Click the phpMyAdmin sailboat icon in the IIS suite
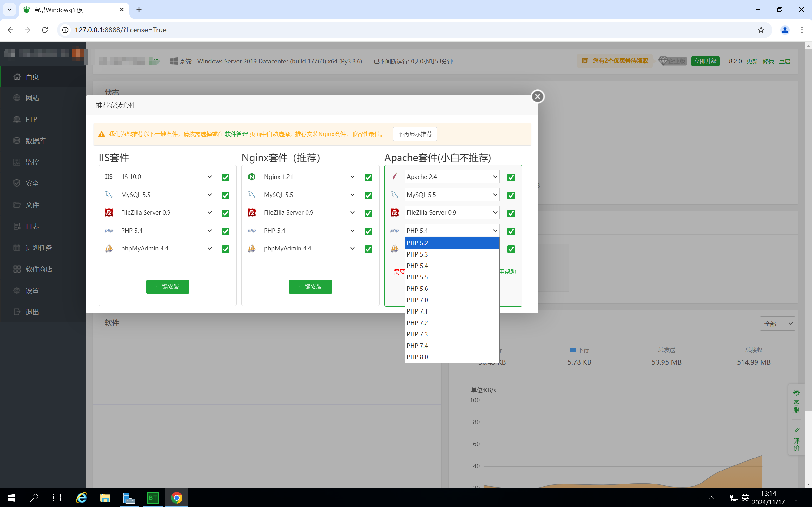 tap(109, 249)
